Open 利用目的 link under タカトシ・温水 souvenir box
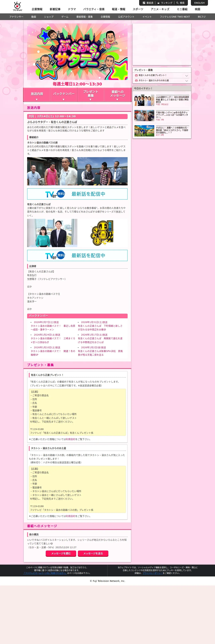The width and height of the screenshot is (215, 644). click(x=70, y=516)
